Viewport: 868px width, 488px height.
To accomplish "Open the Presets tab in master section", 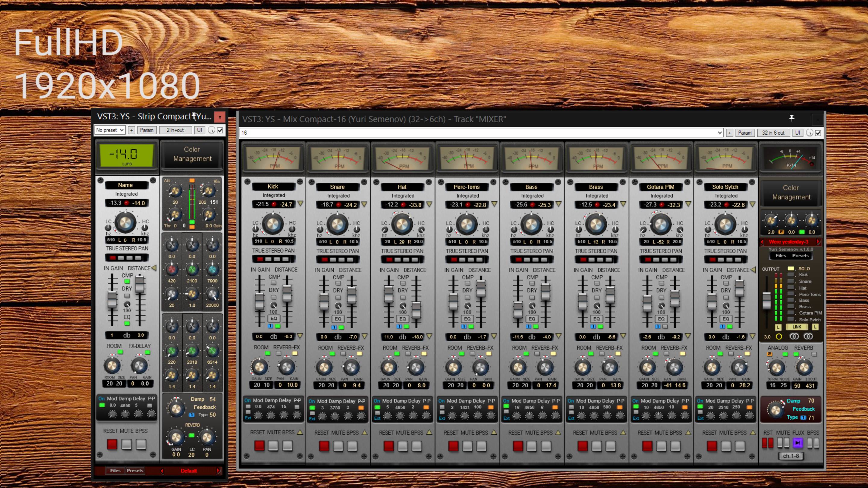I will click(x=800, y=256).
